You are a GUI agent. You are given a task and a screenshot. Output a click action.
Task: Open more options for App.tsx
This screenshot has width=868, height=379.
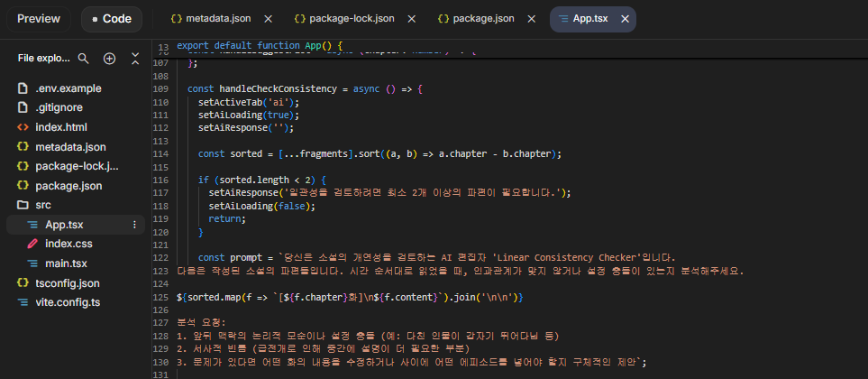click(134, 225)
